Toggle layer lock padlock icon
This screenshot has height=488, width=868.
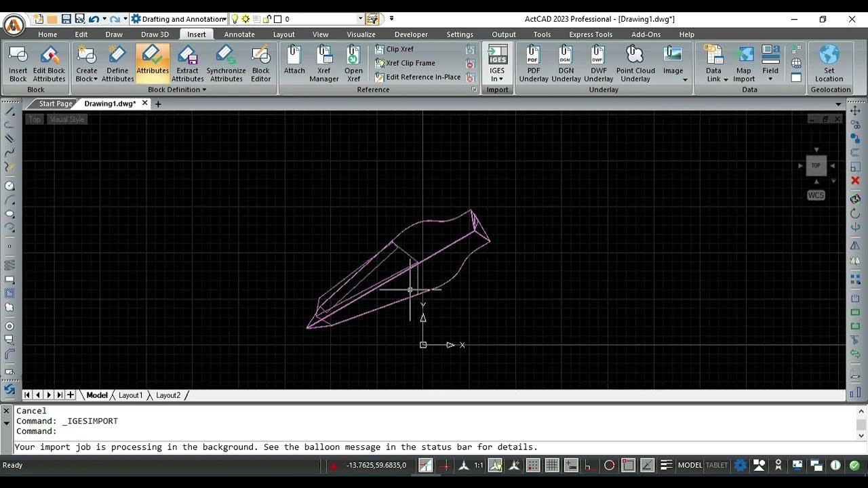coord(267,19)
